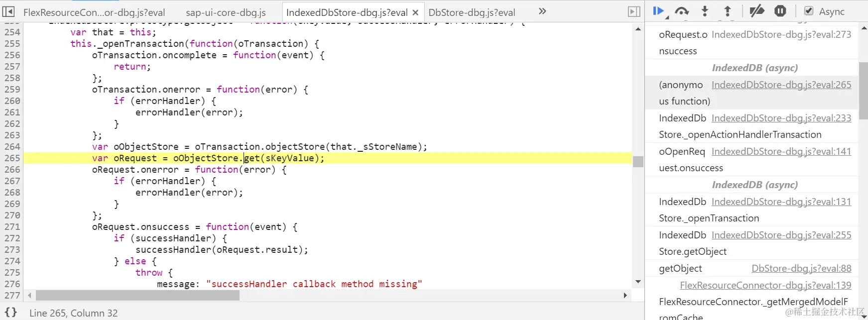Collapse the debugger sidebar pane icon
This screenshot has height=320, width=868.
point(633,11)
